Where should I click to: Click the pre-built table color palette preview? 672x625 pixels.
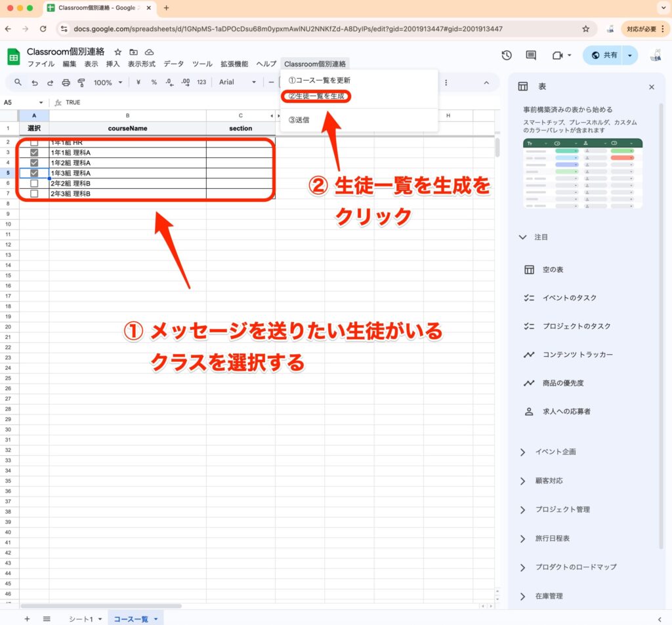coord(583,173)
